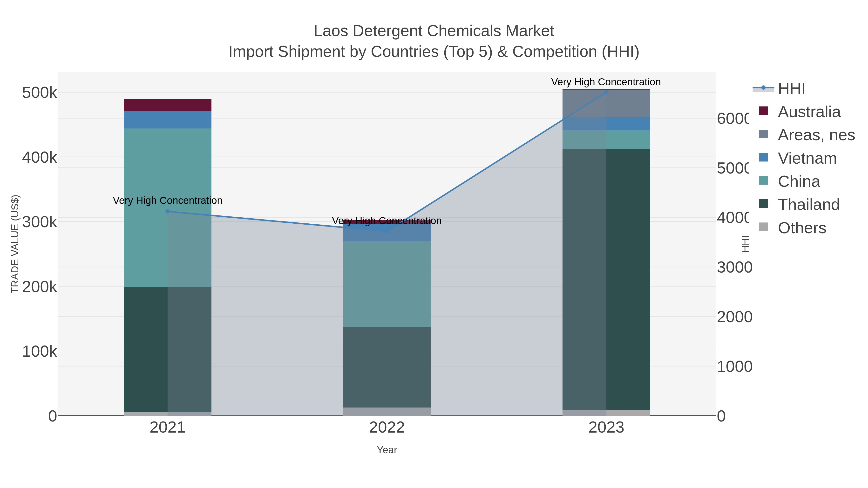Click the 1000 HHI axis tick label
Image resolution: width=868 pixels, height=488 pixels.
(x=735, y=366)
